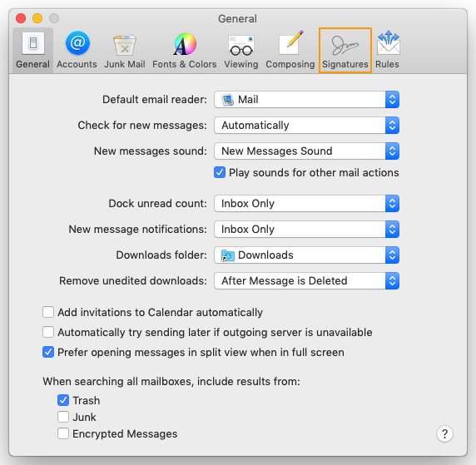Image resolution: width=476 pixels, height=465 pixels.
Task: Open the Downloads folder dropdown
Action: [306, 255]
